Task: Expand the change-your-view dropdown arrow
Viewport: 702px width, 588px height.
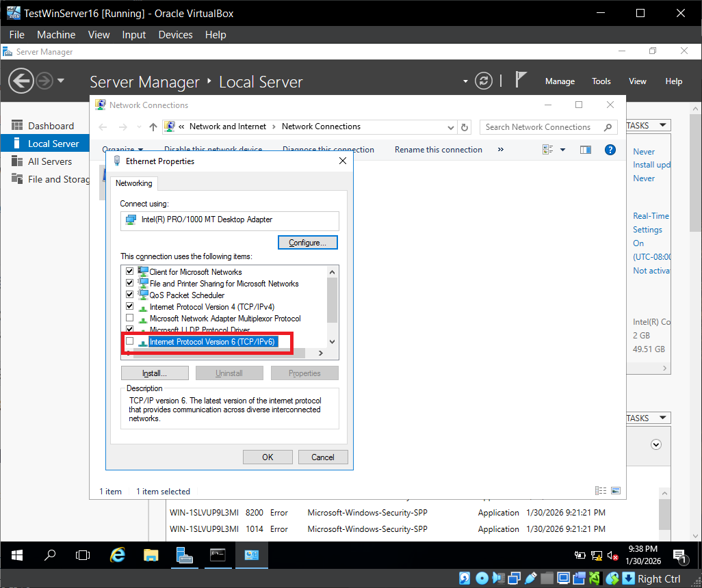Action: [563, 150]
